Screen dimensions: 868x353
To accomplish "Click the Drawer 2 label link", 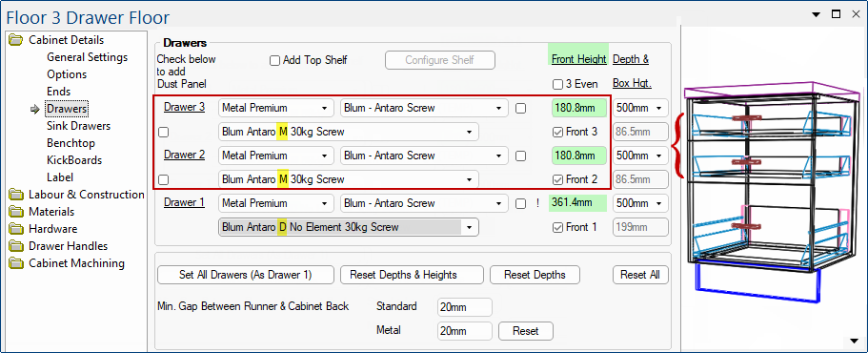I will point(184,156).
